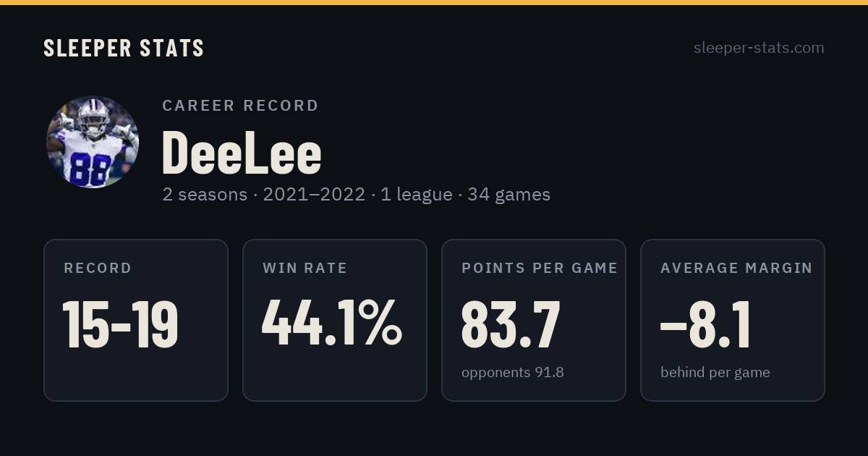Click the Points Per Game card
This screenshot has height=456, width=868.
tap(534, 320)
